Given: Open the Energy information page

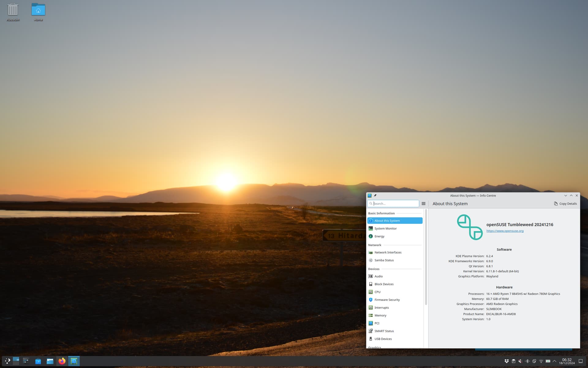Looking at the screenshot, I should 379,236.
